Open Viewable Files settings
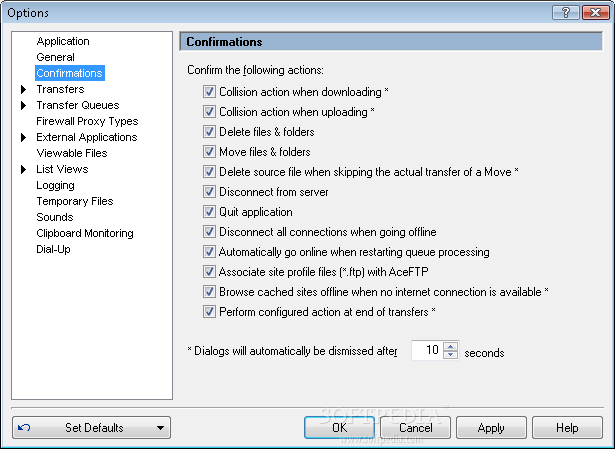615x449 pixels. point(72,153)
